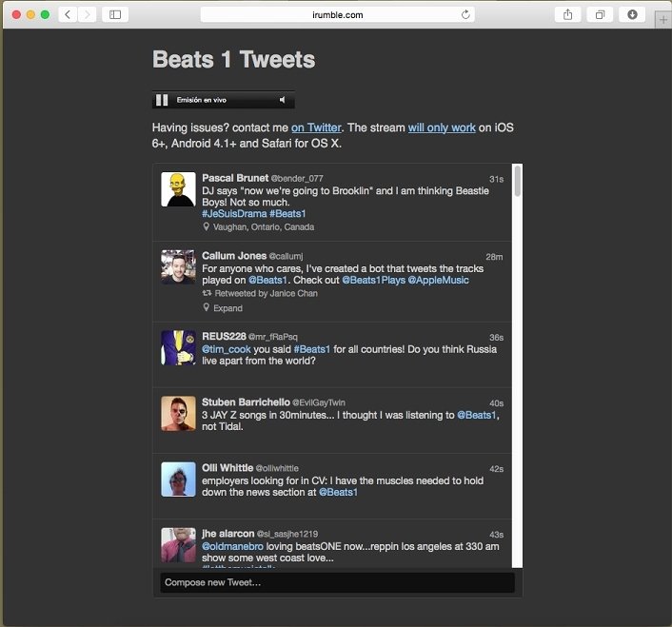Click retweet icon by Janice Chan
The image size is (672, 627).
(x=207, y=293)
